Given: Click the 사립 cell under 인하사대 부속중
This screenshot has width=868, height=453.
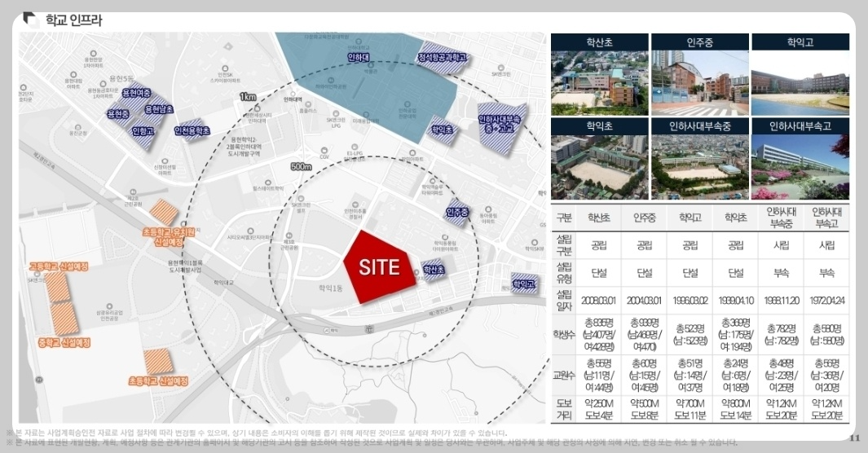Looking at the screenshot, I should 781,245.
